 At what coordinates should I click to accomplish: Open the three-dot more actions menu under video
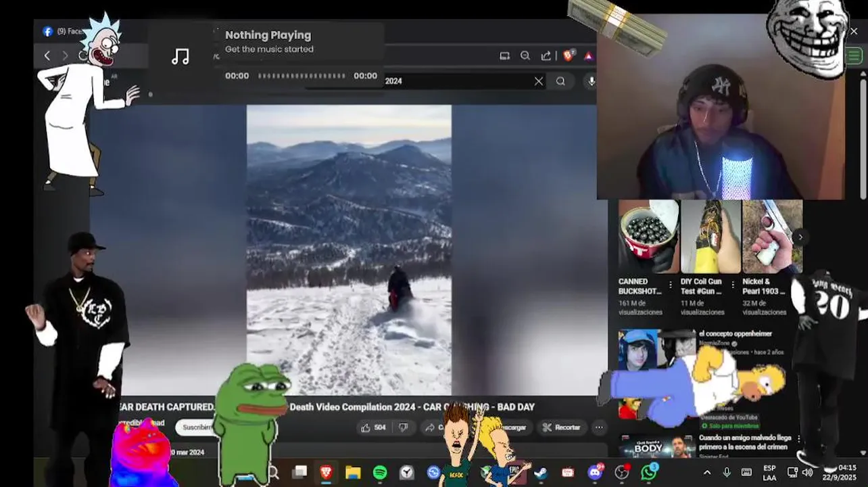coord(599,427)
